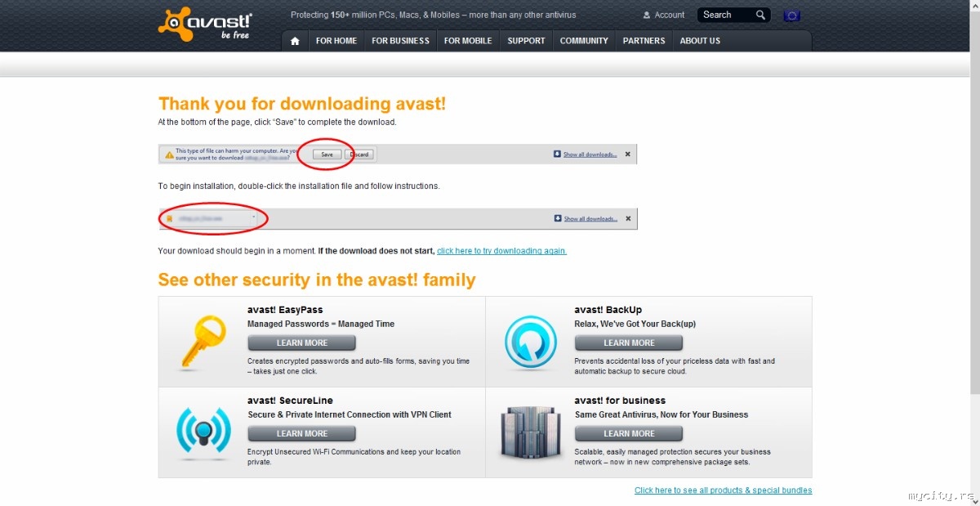This screenshot has height=506, width=980.
Task: Open the EU flag language selector
Action: 791,15
